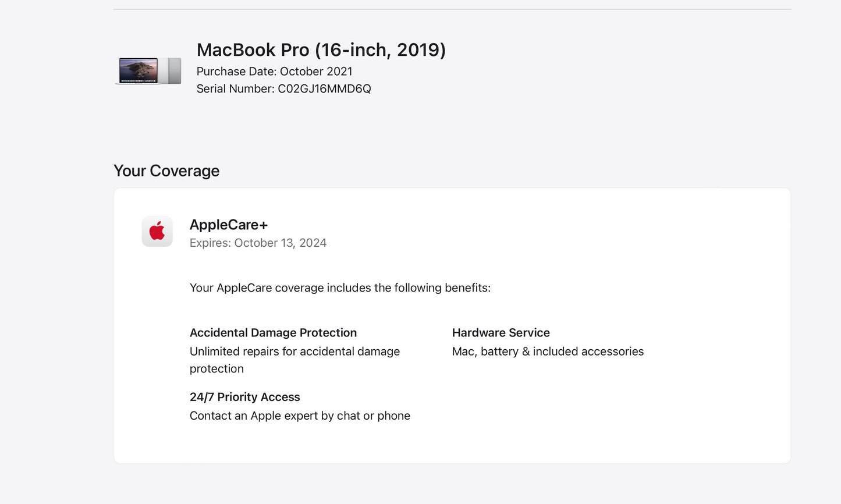The width and height of the screenshot is (841, 504).
Task: Click the red Apple icon in coverage card
Action: [x=157, y=231]
